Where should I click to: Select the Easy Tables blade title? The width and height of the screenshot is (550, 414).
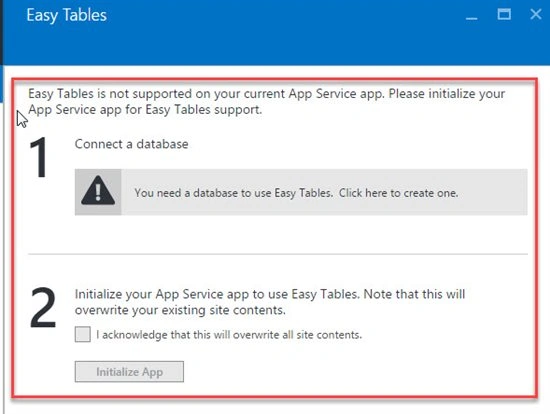pyautogui.click(x=67, y=15)
